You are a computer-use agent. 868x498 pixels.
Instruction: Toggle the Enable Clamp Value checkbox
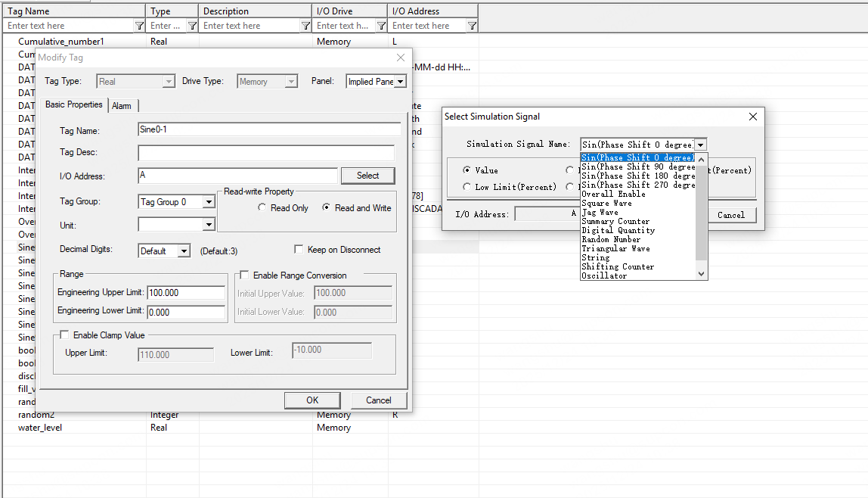(64, 335)
